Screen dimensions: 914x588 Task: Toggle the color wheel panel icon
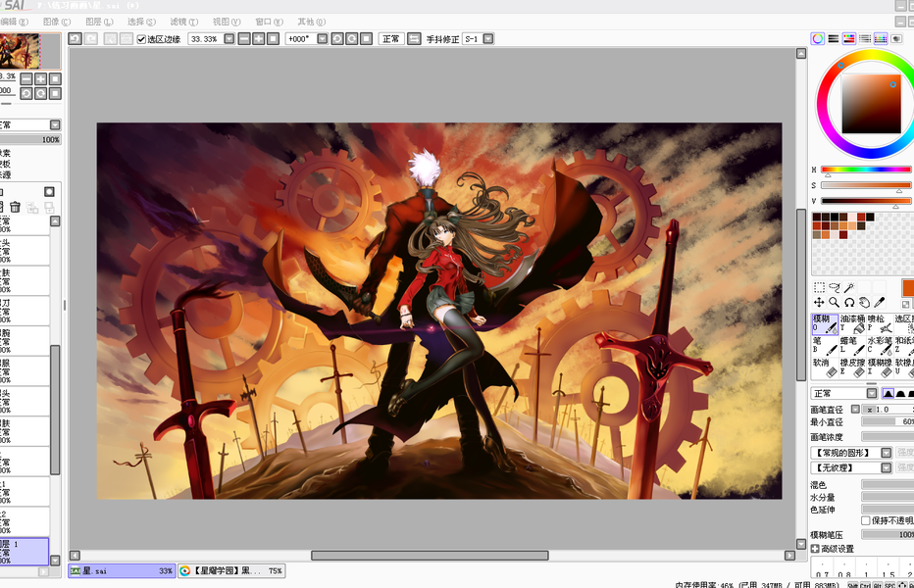tap(818, 39)
